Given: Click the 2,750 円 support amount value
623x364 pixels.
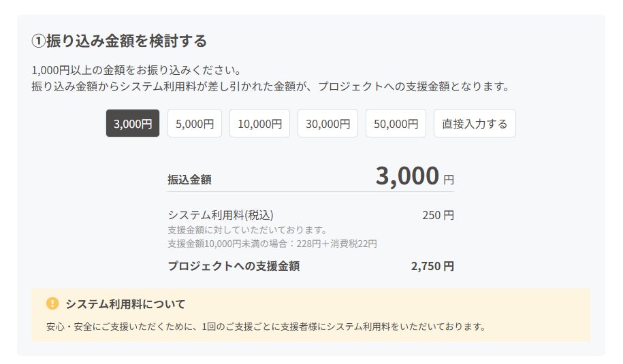Looking at the screenshot, I should tap(432, 266).
